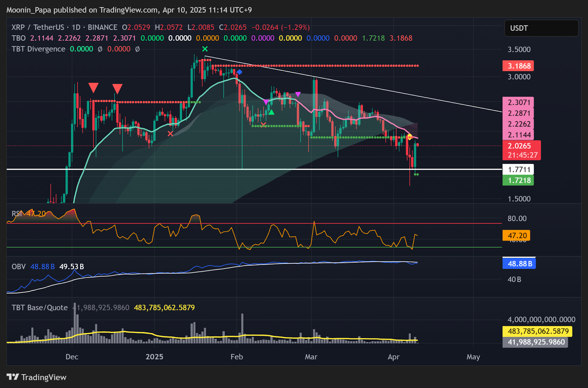Click the 4,000,000,000.0000 volume scale label
The height and width of the screenshot is (388, 588).
541,320
